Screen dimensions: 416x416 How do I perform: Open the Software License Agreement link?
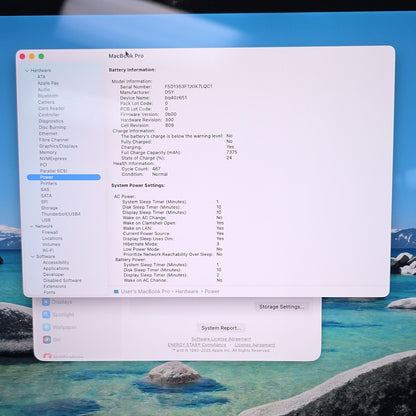(x=221, y=339)
